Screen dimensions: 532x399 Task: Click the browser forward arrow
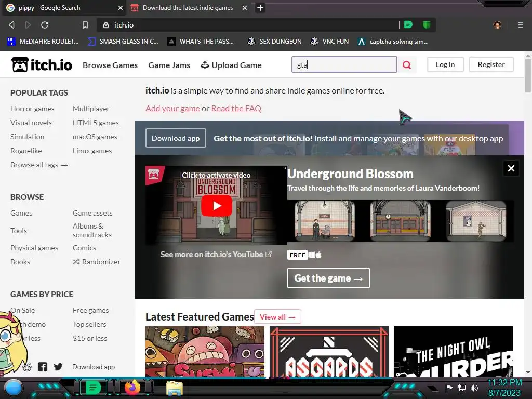tap(28, 25)
